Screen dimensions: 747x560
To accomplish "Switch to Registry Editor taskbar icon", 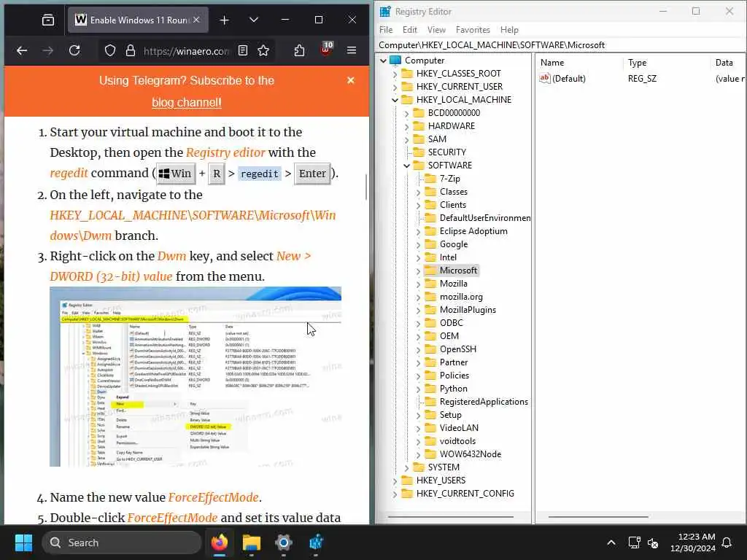I will coord(316,542).
